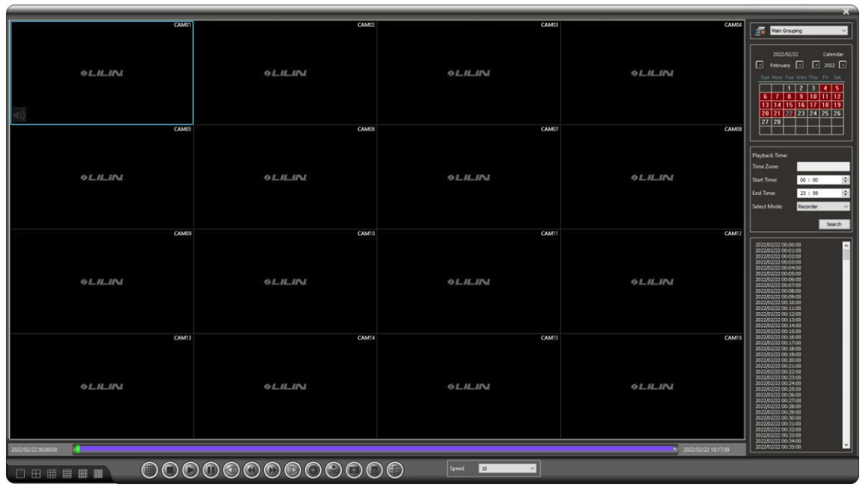Viewport: 868px width, 490px height.
Task: Switch to four-channel split layout
Action: tap(36, 474)
